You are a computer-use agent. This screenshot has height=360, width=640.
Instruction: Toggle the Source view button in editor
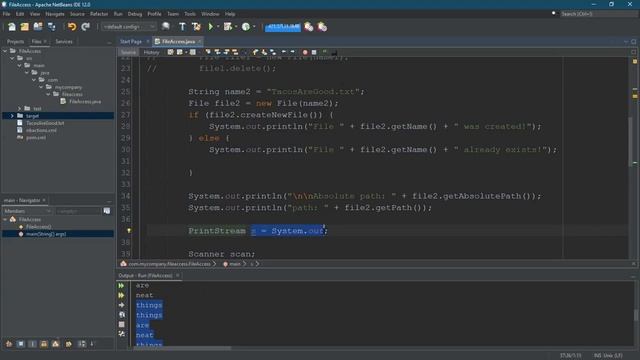[x=128, y=52]
